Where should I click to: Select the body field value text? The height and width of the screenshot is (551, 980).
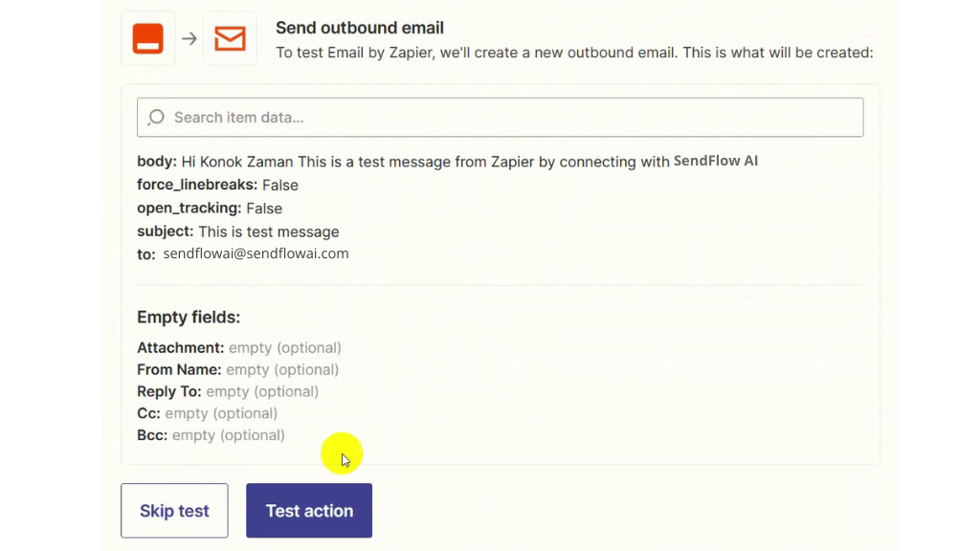[469, 162]
